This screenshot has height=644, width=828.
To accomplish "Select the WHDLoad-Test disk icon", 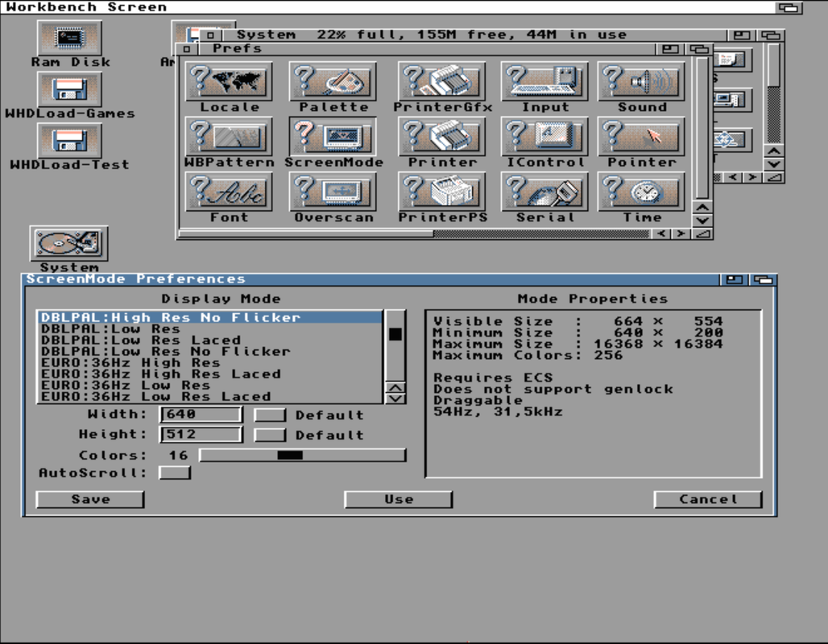I will click(70, 140).
